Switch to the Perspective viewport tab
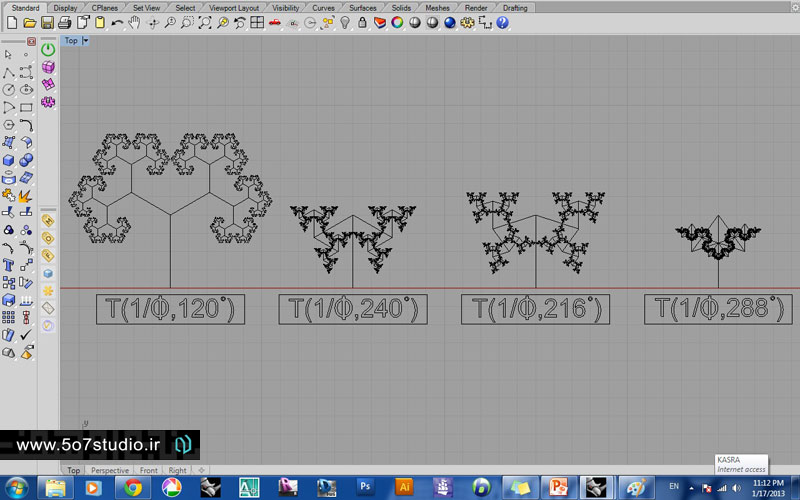 point(109,470)
